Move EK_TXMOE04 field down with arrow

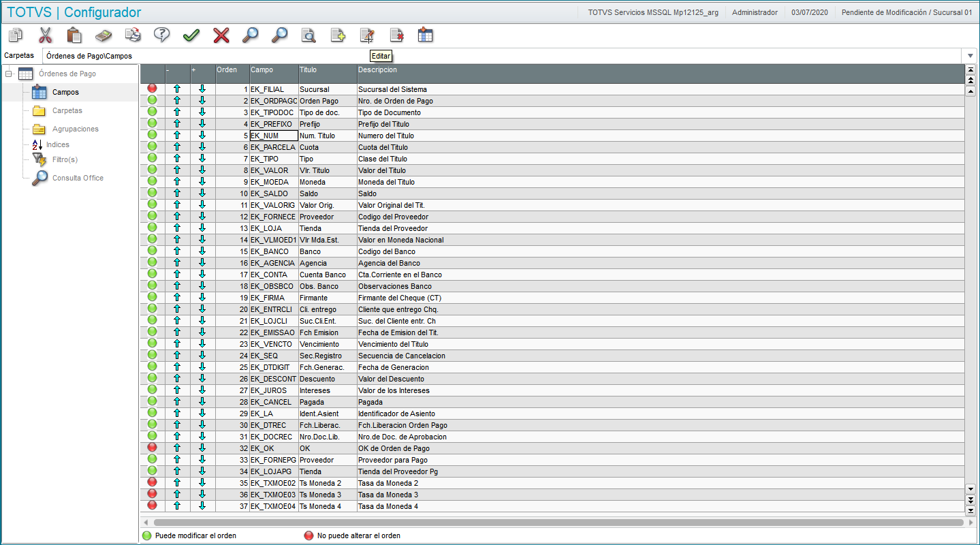tap(202, 506)
